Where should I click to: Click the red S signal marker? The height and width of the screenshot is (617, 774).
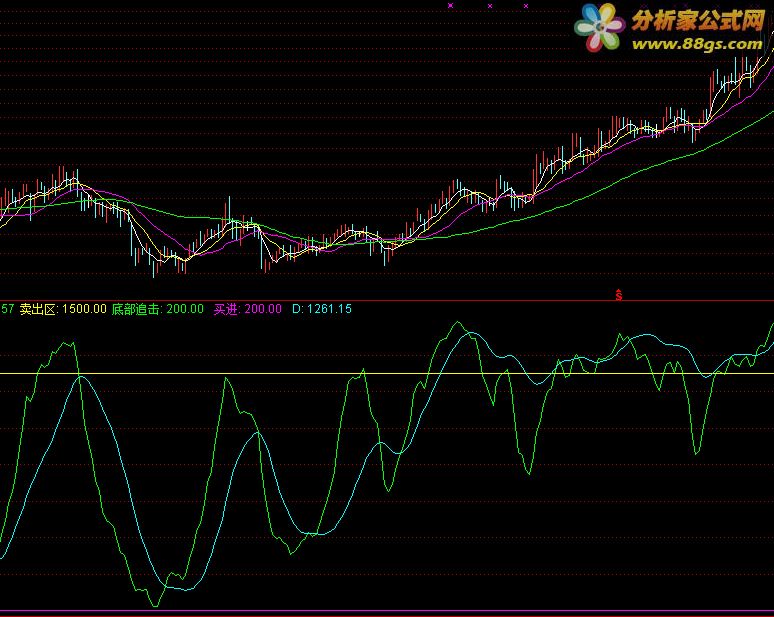point(619,295)
